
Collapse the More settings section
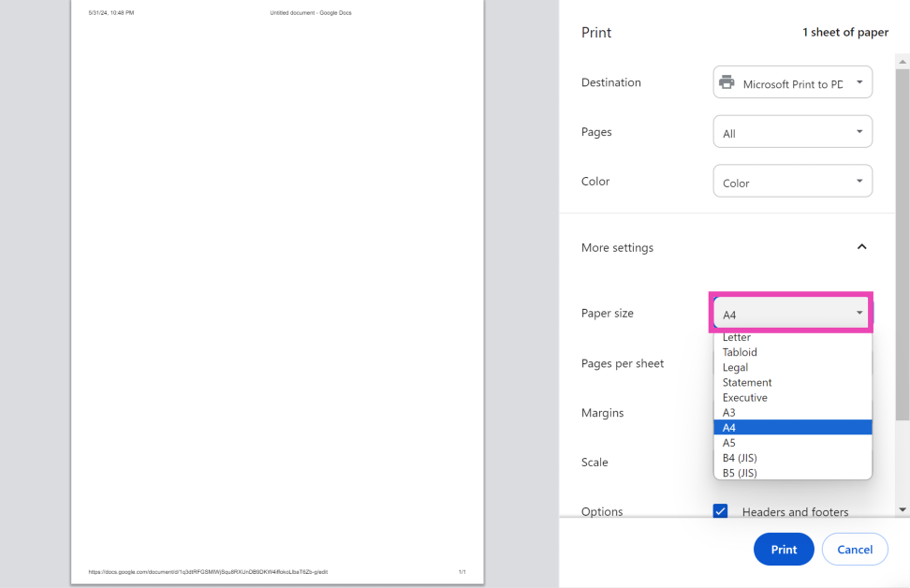861,247
